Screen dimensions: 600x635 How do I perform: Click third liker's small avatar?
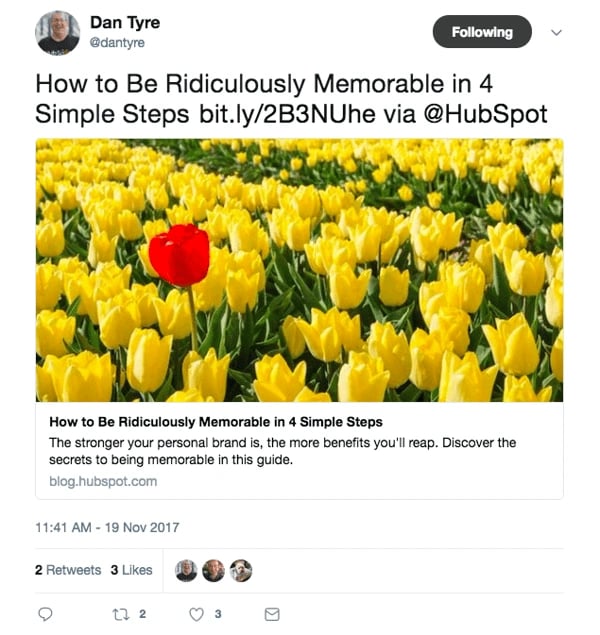(240, 570)
